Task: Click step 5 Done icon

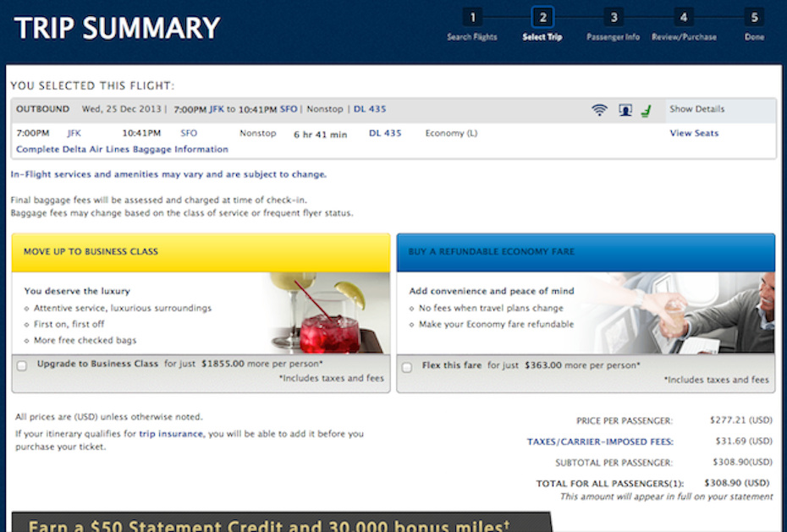Action: pyautogui.click(x=753, y=18)
